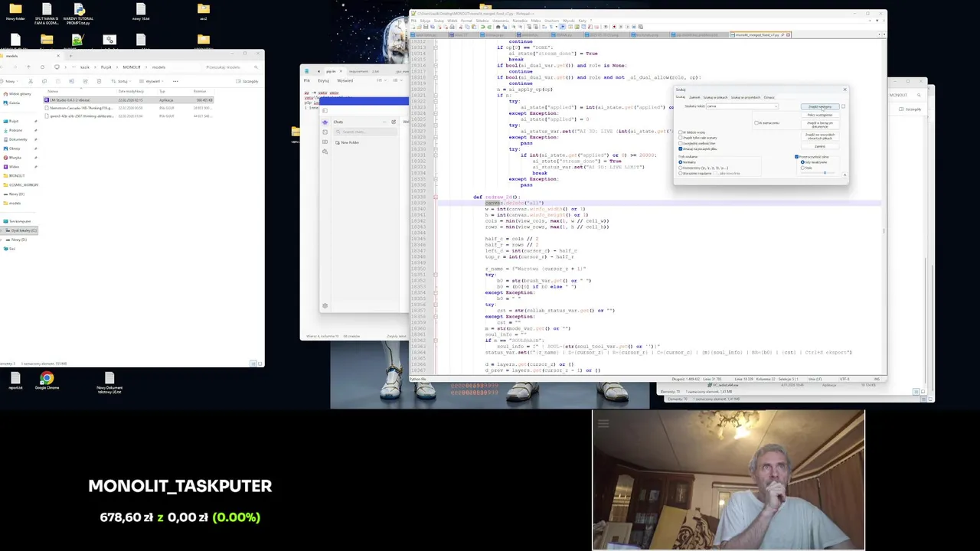This screenshot has width=980, height=551.
Task: Click the Back arrow in the models Explorer window
Action: pos(2,67)
